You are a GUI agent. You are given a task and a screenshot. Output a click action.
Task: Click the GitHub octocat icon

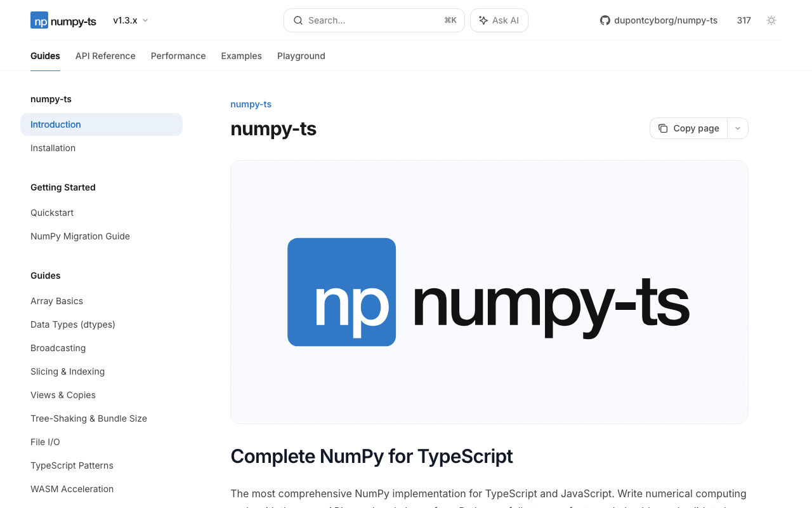click(x=605, y=20)
